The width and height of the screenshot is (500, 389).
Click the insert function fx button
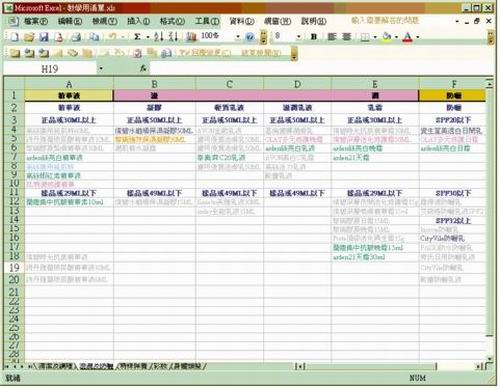click(143, 69)
